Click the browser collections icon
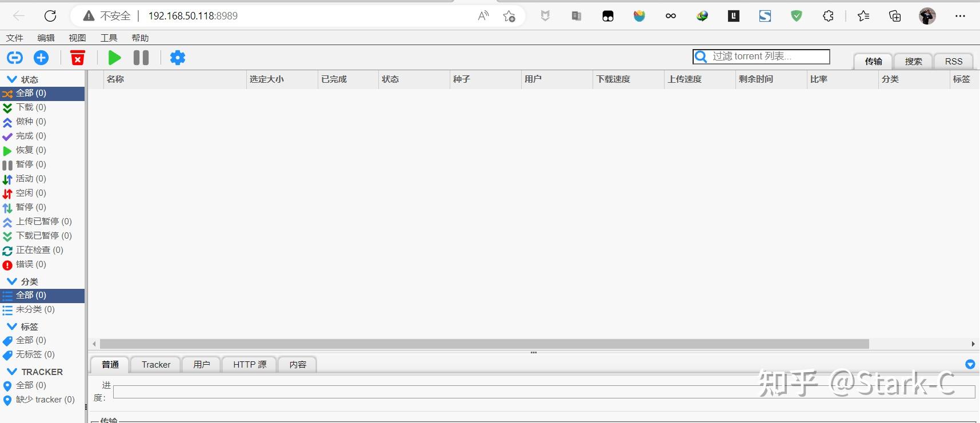This screenshot has height=423, width=980. tap(895, 16)
